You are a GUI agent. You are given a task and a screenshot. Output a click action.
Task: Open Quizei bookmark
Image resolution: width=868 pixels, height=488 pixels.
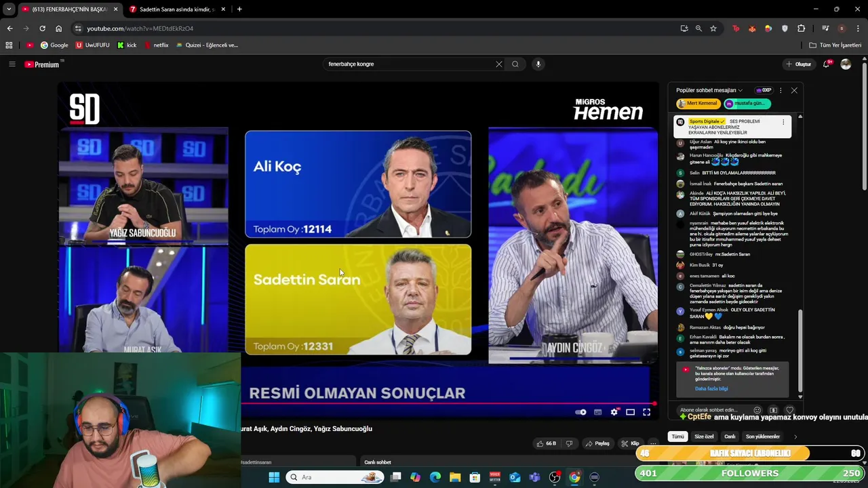tap(207, 45)
